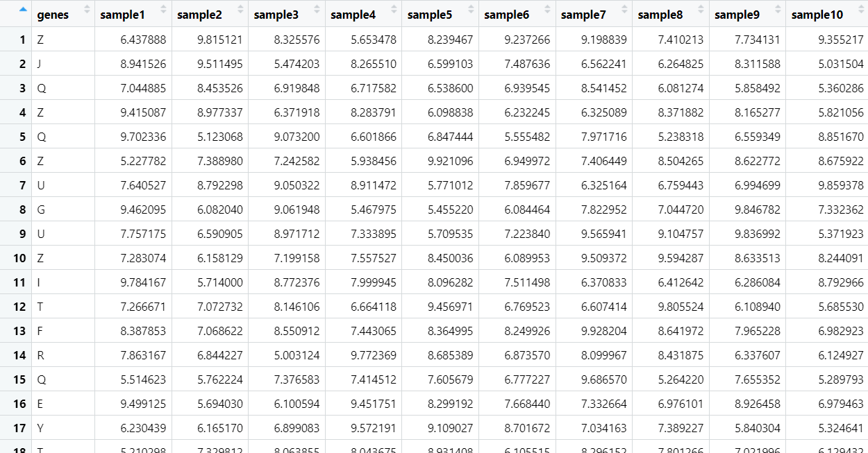Click cell value 8.926458

click(758, 404)
